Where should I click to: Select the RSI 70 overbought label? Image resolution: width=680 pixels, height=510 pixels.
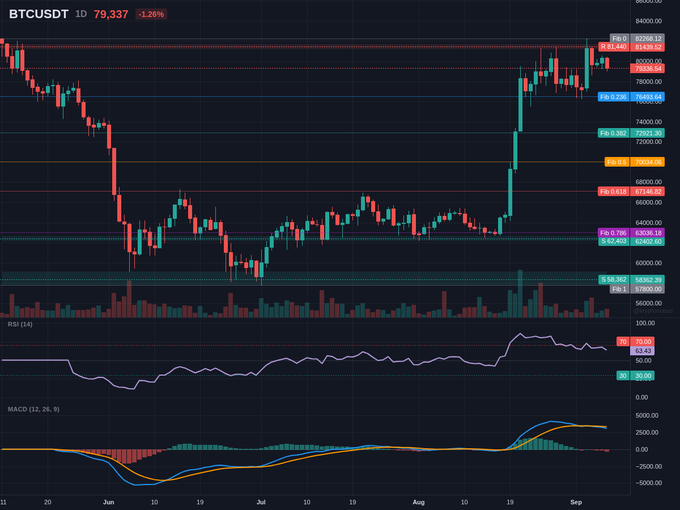point(623,342)
